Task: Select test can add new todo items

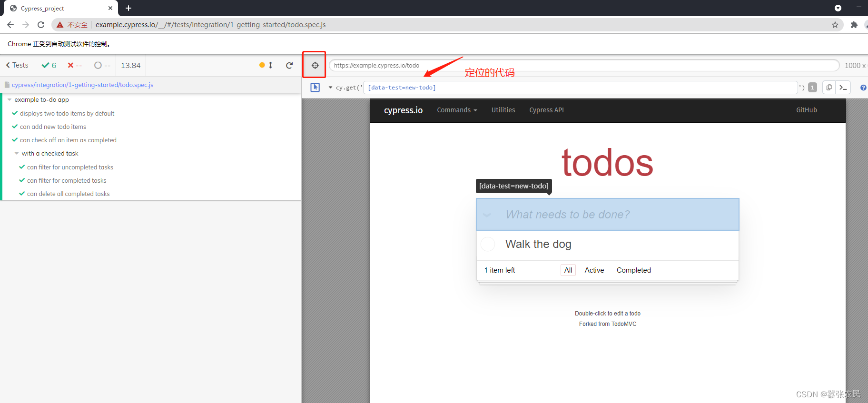Action: 53,127
